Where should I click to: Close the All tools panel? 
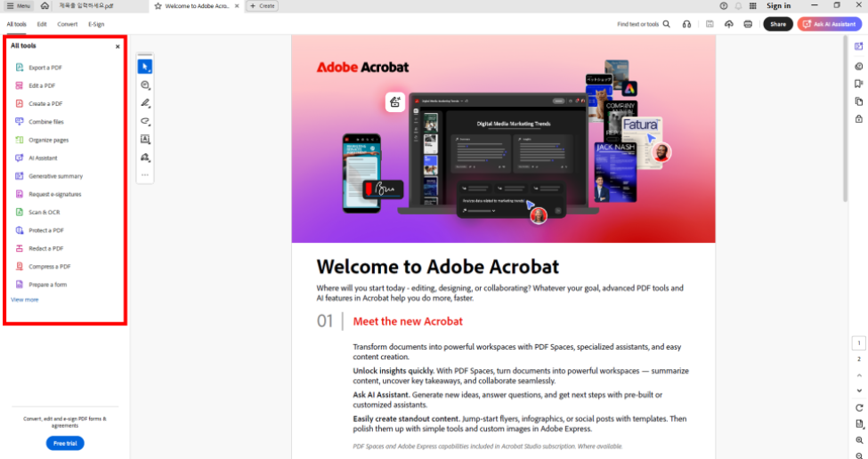point(118,46)
